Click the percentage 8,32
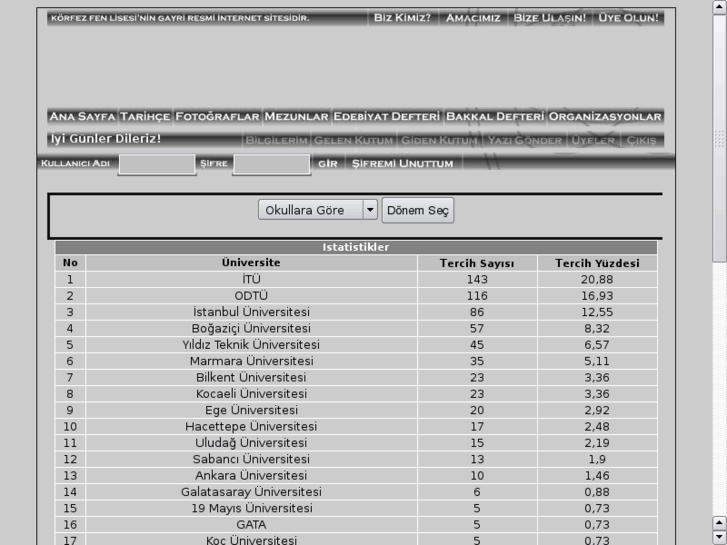The height and width of the screenshot is (545, 727). (x=597, y=328)
